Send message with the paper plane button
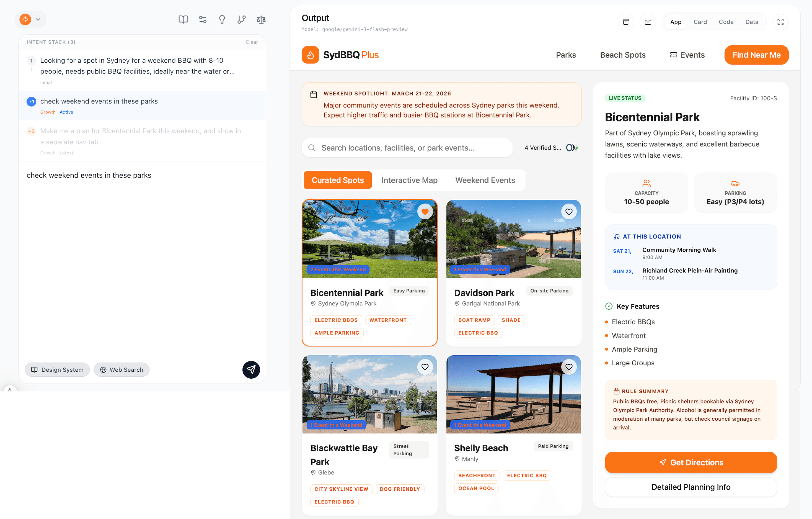The width and height of the screenshot is (812, 519). (251, 369)
